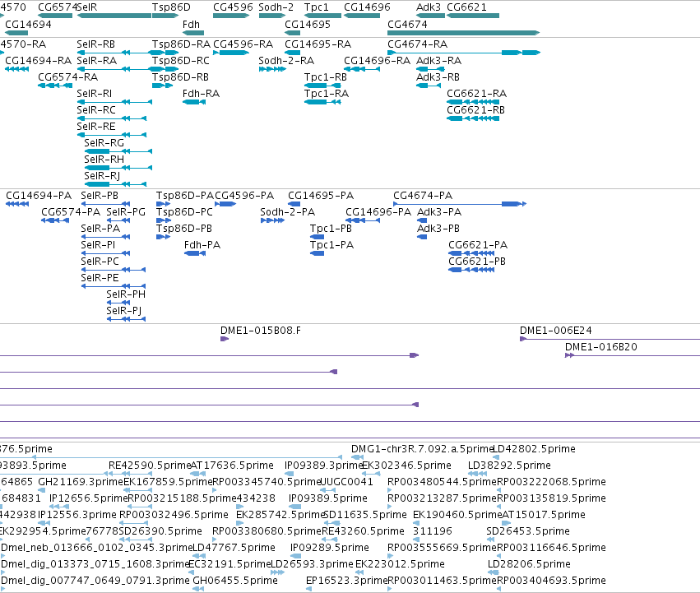
Task: Open the CG4596 gene feature label
Action: tap(233, 7)
